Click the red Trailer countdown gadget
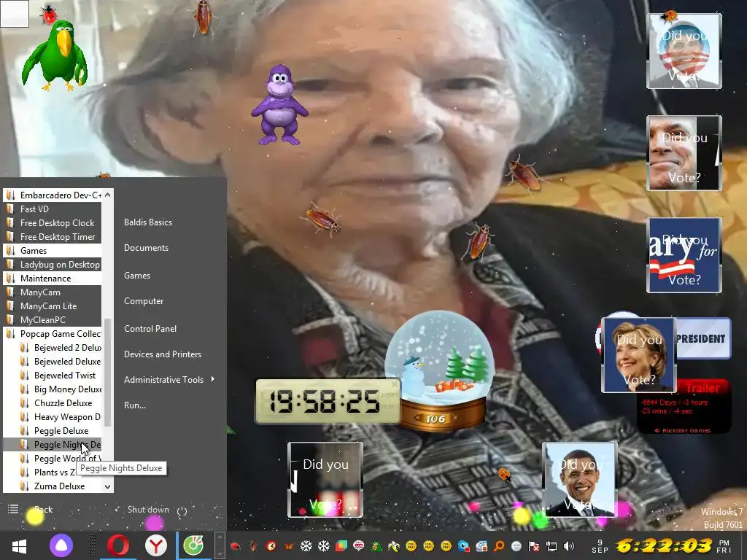The width and height of the screenshot is (747, 560). pos(684,407)
